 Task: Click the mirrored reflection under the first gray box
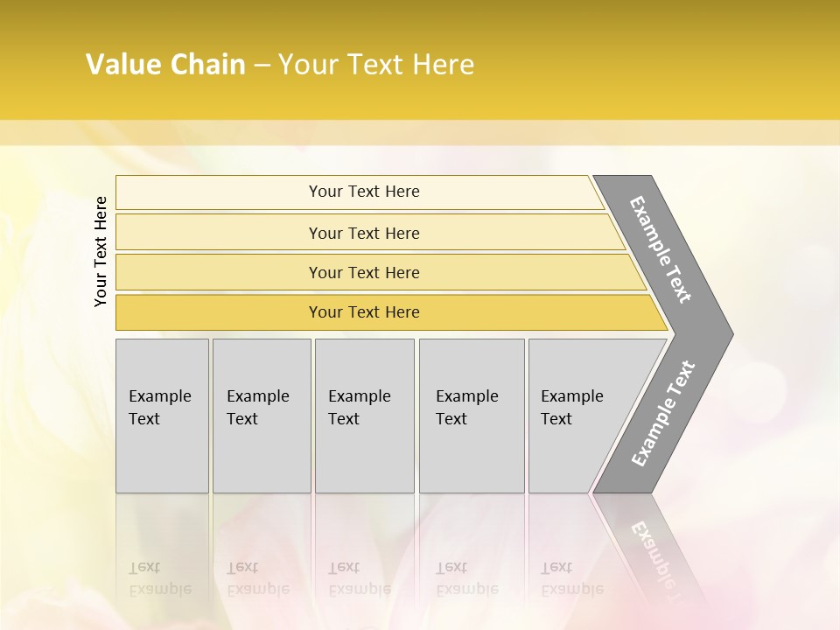tap(162, 560)
